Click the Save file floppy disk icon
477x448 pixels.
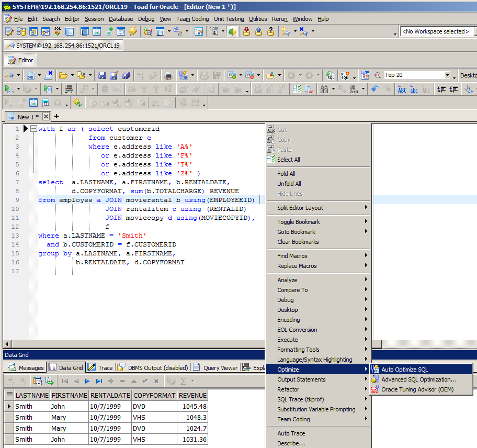pos(102,75)
